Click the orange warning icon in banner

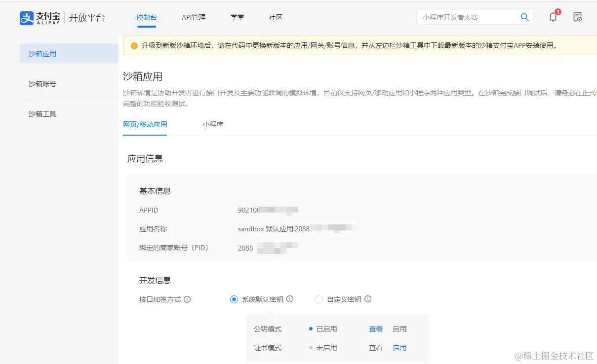[x=134, y=46]
